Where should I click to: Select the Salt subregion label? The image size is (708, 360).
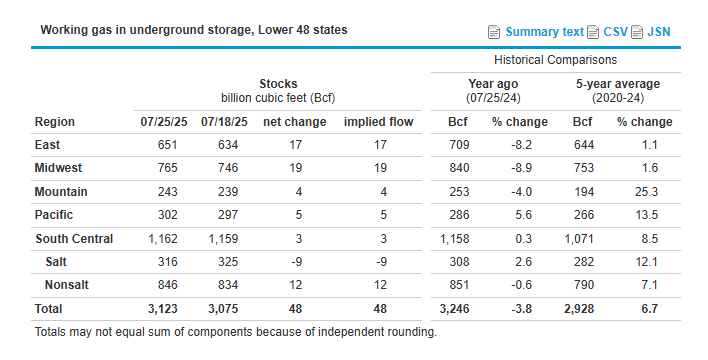(x=56, y=262)
